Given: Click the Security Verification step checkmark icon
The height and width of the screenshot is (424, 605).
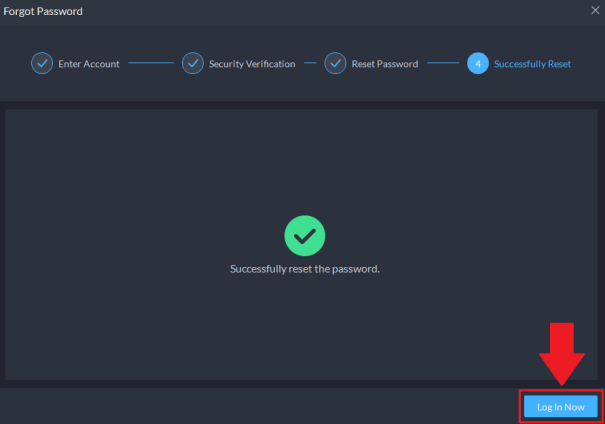Looking at the screenshot, I should pyautogui.click(x=193, y=64).
